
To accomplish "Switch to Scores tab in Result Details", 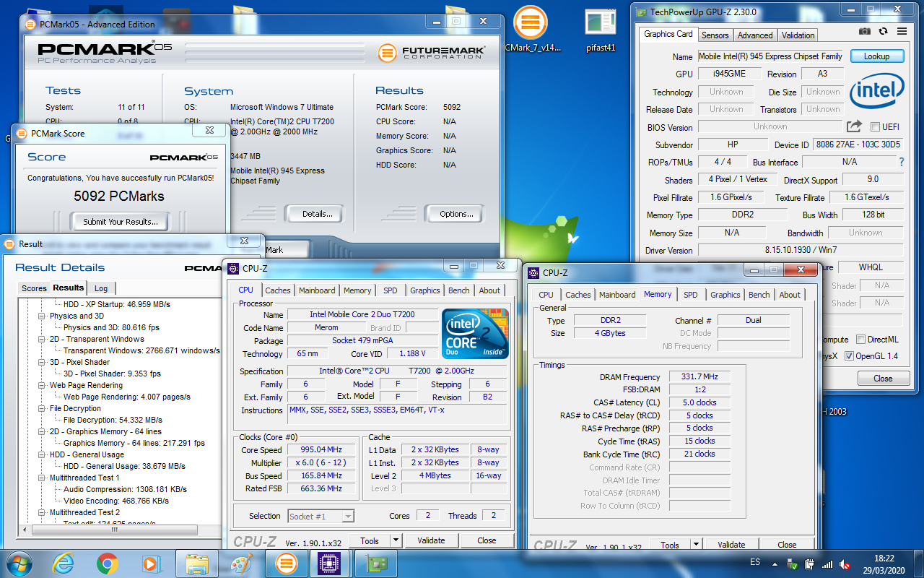I will 34,288.
